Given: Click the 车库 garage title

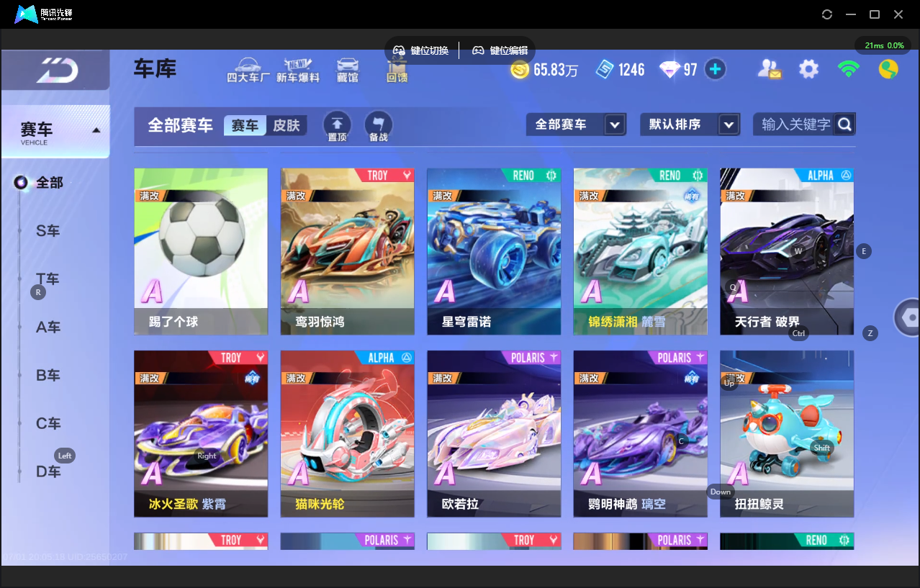Looking at the screenshot, I should point(155,69).
